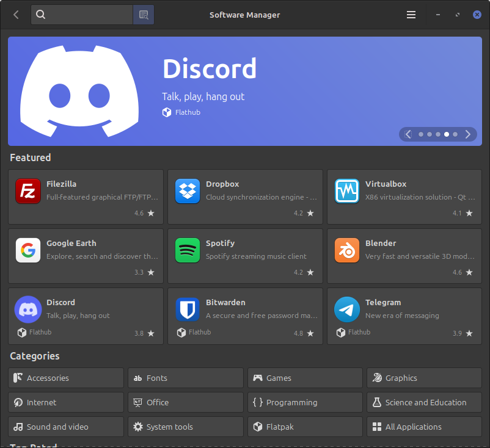Open the Dropbox app icon
Image resolution: width=490 pixels, height=448 pixels.
pyautogui.click(x=188, y=191)
